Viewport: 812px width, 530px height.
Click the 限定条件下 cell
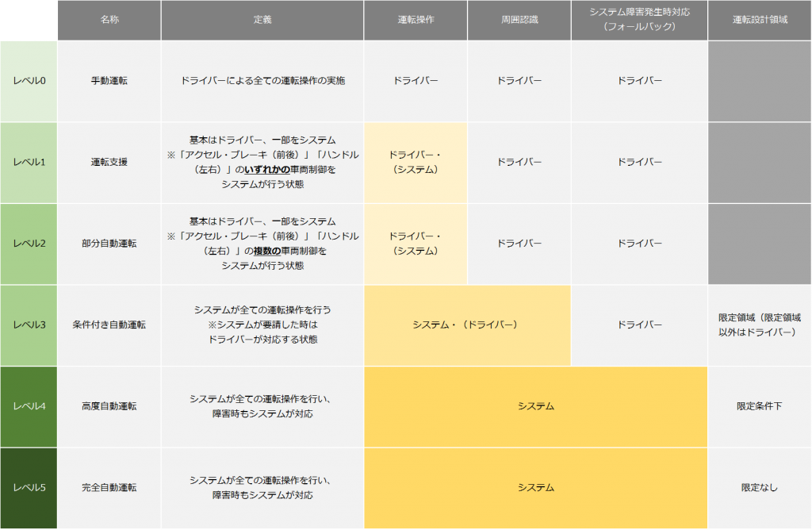pyautogui.click(x=760, y=406)
